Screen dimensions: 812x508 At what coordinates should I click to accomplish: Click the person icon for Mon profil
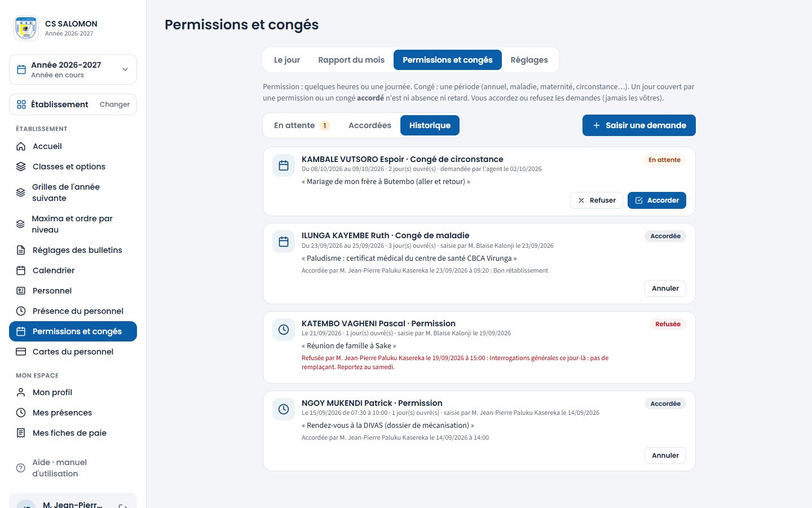pyautogui.click(x=21, y=392)
